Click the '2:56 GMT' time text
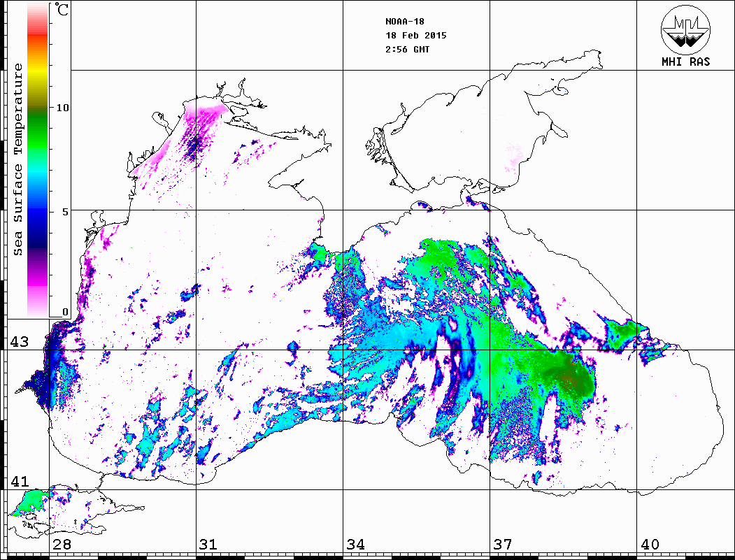Viewport: 735px width, 560px height. point(407,50)
